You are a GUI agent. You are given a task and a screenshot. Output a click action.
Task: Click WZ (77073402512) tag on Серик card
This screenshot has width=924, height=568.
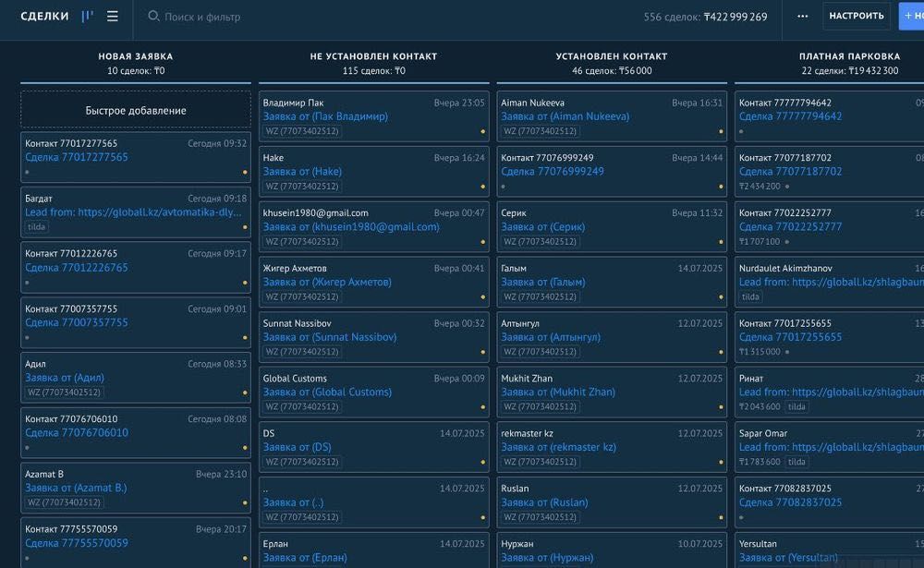[540, 242]
